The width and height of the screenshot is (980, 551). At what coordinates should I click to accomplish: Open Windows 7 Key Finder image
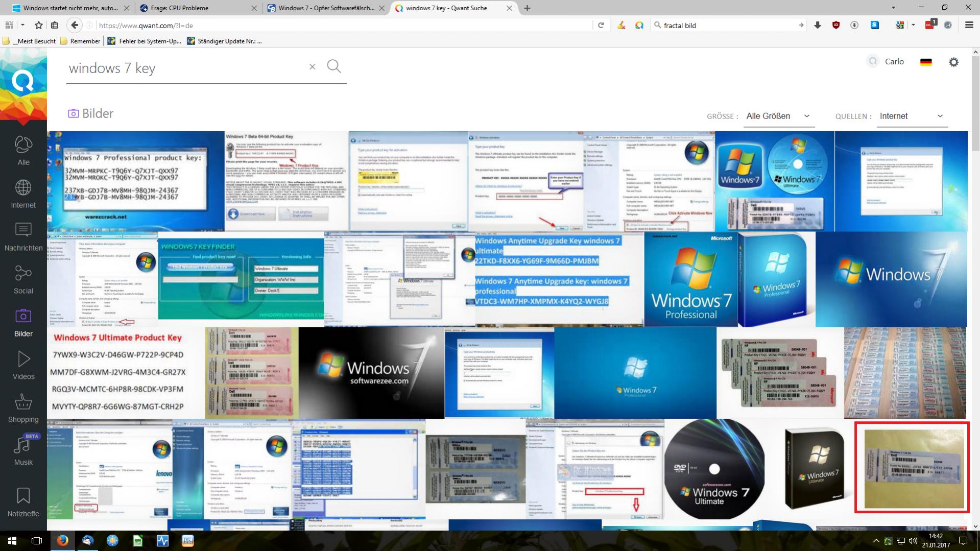pyautogui.click(x=241, y=279)
